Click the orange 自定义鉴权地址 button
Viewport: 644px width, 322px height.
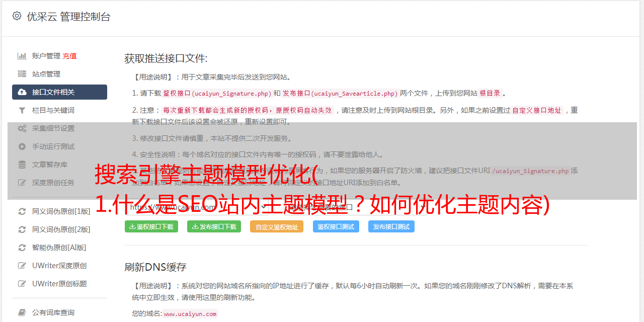277,226
